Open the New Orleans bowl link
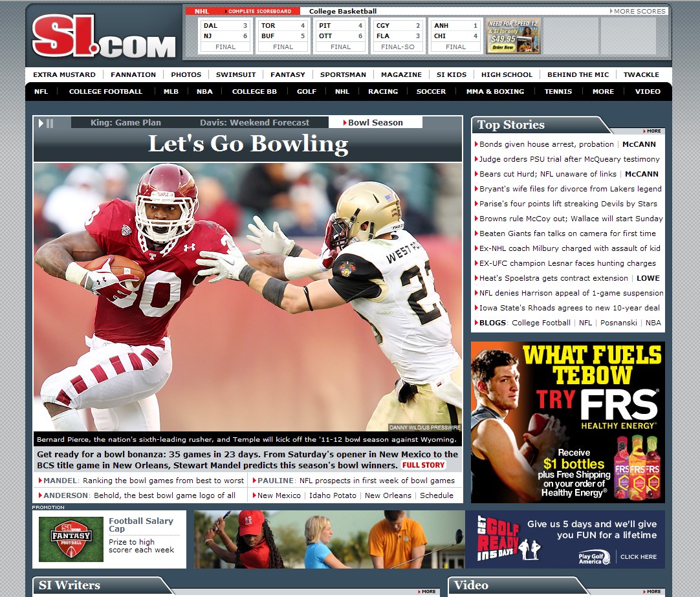Viewport: 700px width, 597px height. pyautogui.click(x=388, y=495)
